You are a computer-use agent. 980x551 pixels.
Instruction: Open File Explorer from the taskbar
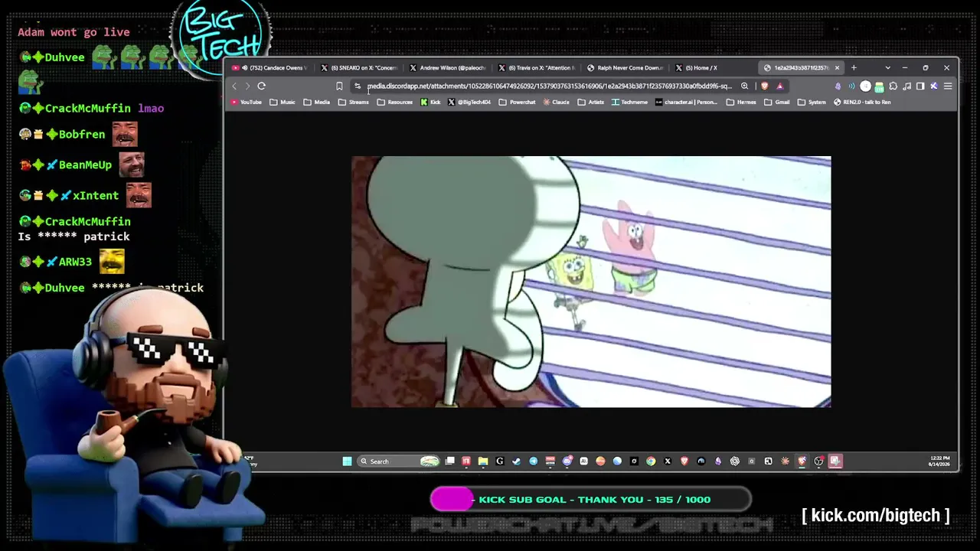483,461
